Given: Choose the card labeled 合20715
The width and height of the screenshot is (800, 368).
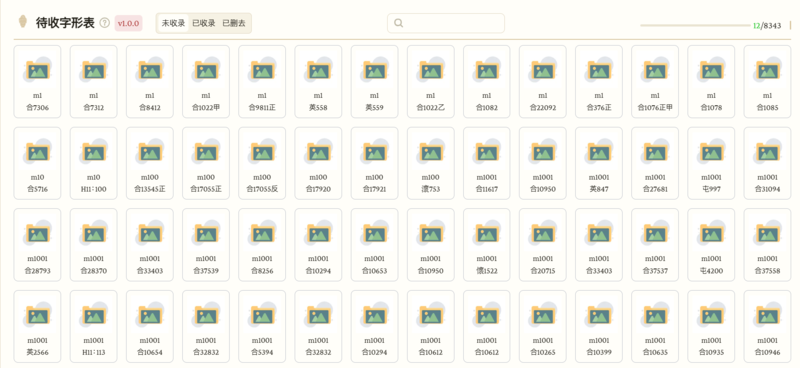Looking at the screenshot, I should click(543, 245).
